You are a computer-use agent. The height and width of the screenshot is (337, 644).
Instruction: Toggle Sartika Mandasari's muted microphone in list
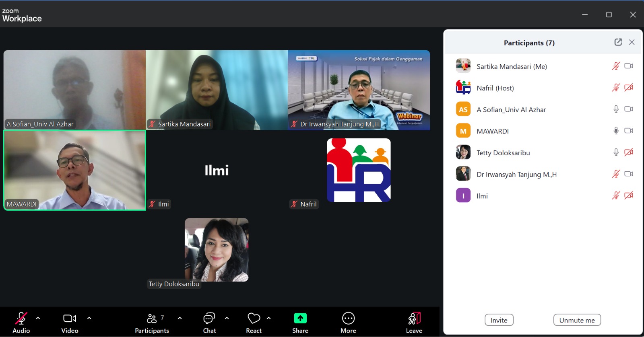(x=616, y=66)
